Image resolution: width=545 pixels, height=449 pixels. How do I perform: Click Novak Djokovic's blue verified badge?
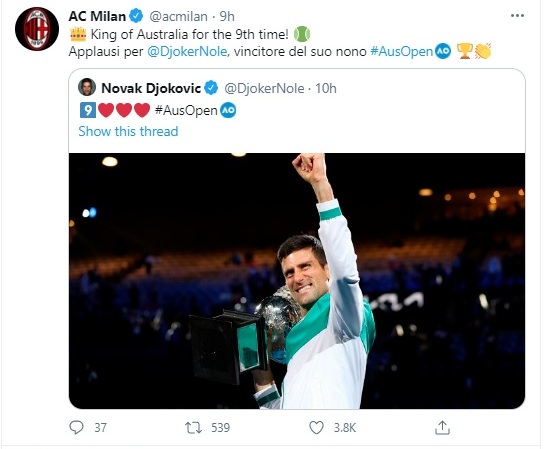(211, 88)
